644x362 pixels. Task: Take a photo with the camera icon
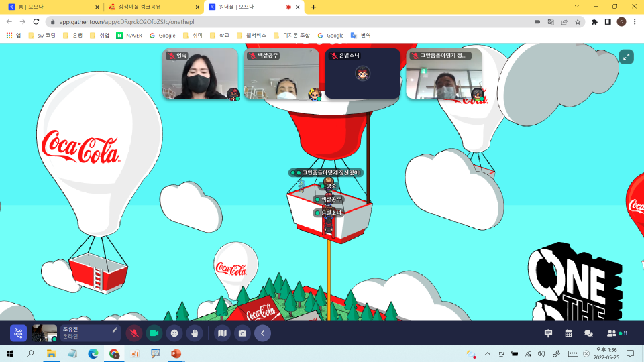click(242, 333)
